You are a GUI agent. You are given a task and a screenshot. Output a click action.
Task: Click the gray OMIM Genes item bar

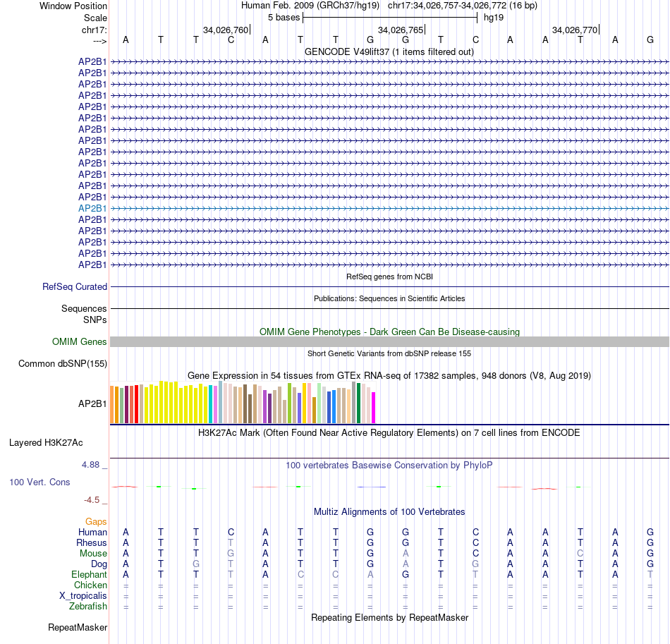(389, 341)
